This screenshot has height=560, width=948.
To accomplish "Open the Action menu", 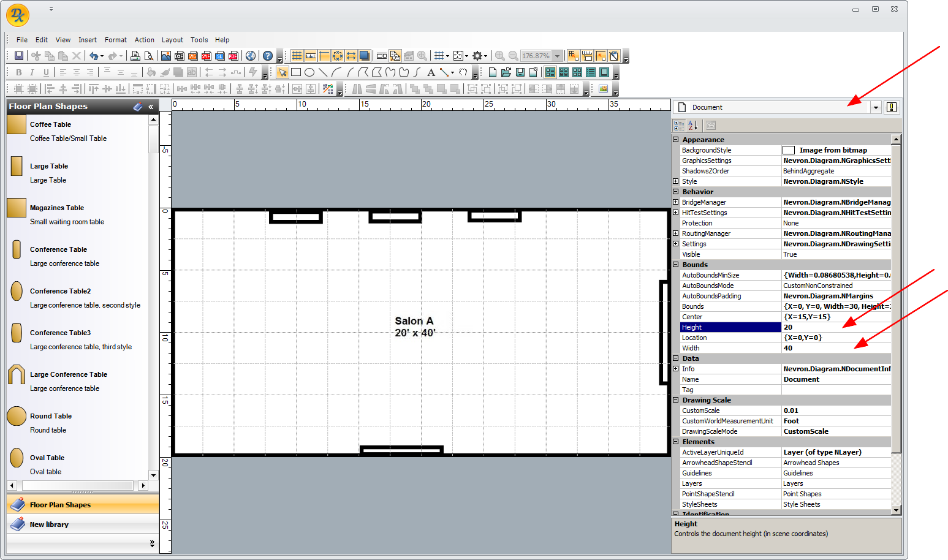I will (145, 40).
